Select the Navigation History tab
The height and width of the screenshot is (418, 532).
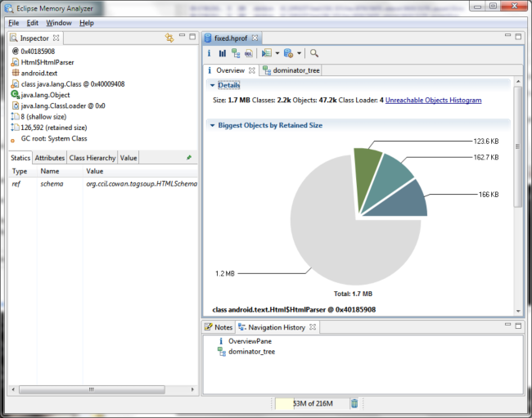coord(277,327)
